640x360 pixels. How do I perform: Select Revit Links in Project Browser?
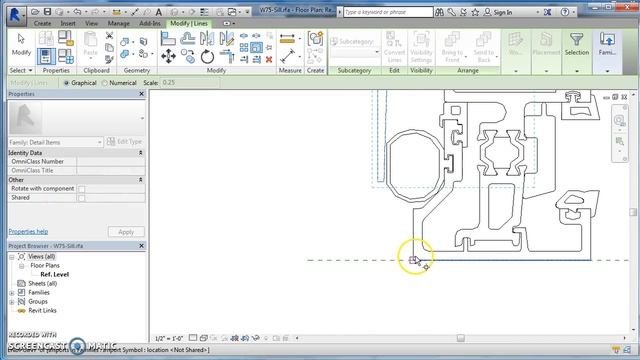click(42, 311)
